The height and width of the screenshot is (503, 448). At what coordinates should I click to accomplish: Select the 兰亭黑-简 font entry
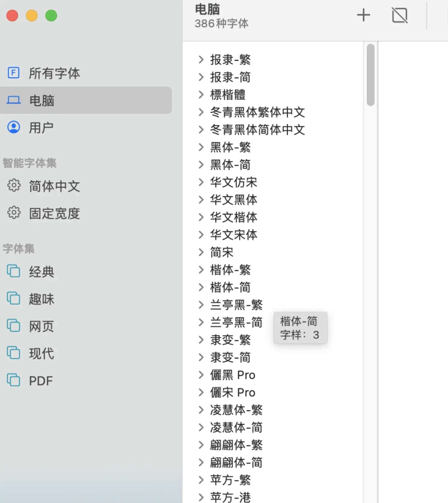point(236,322)
